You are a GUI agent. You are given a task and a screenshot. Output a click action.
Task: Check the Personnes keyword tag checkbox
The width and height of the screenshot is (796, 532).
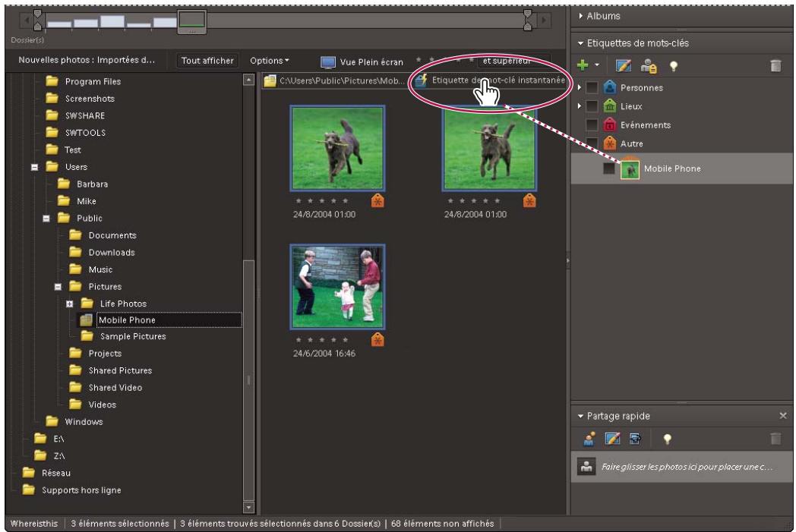coord(592,88)
